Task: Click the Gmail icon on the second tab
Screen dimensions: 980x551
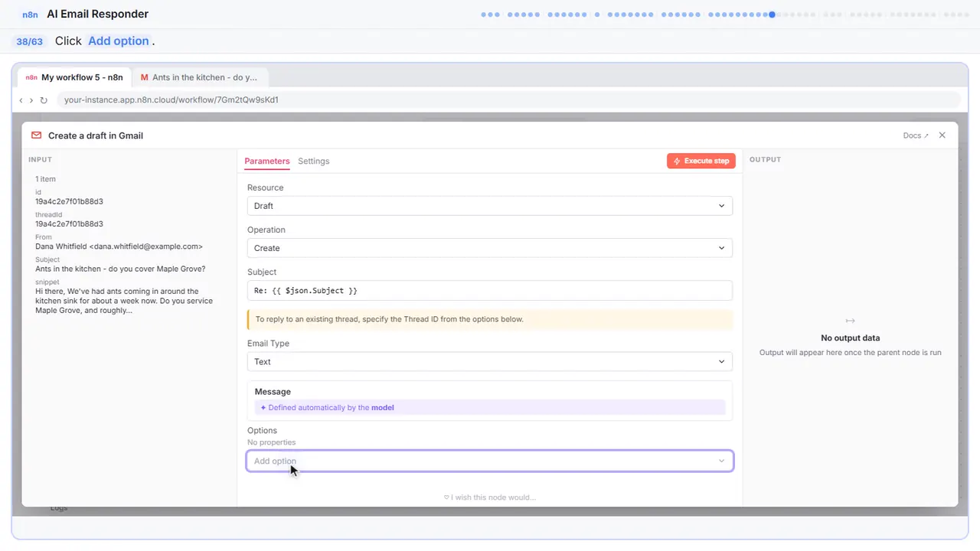Action: click(144, 77)
